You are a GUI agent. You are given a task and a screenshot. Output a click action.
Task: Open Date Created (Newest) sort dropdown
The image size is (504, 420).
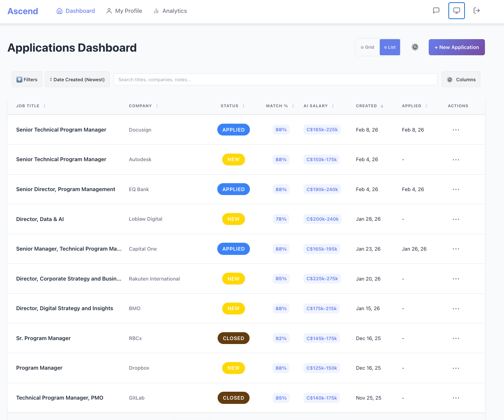click(x=77, y=79)
